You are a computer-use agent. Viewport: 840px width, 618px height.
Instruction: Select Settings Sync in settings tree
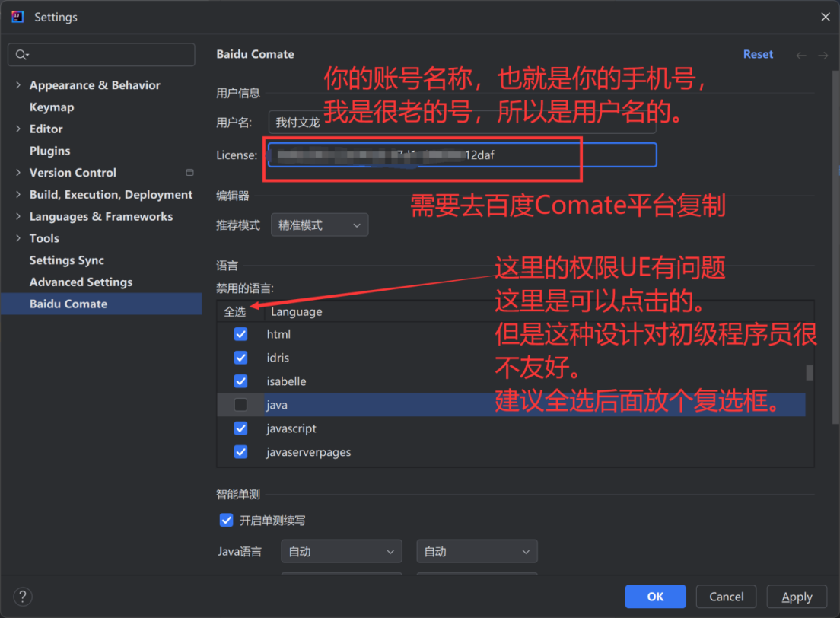click(x=66, y=260)
